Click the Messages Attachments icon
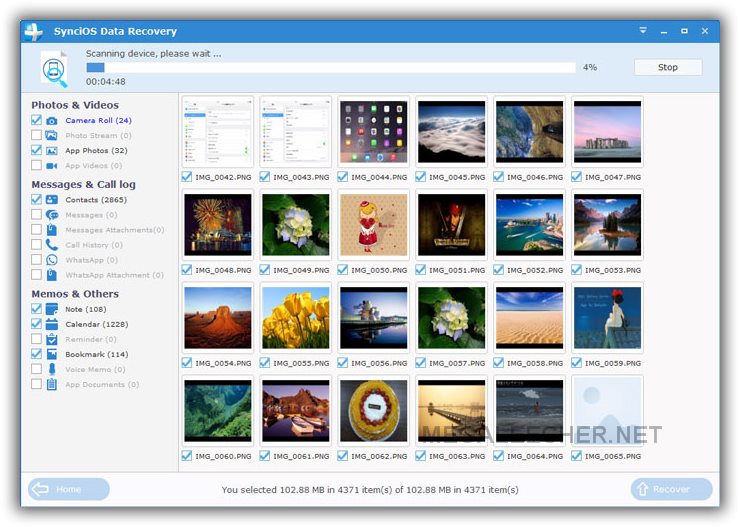 coord(52,230)
